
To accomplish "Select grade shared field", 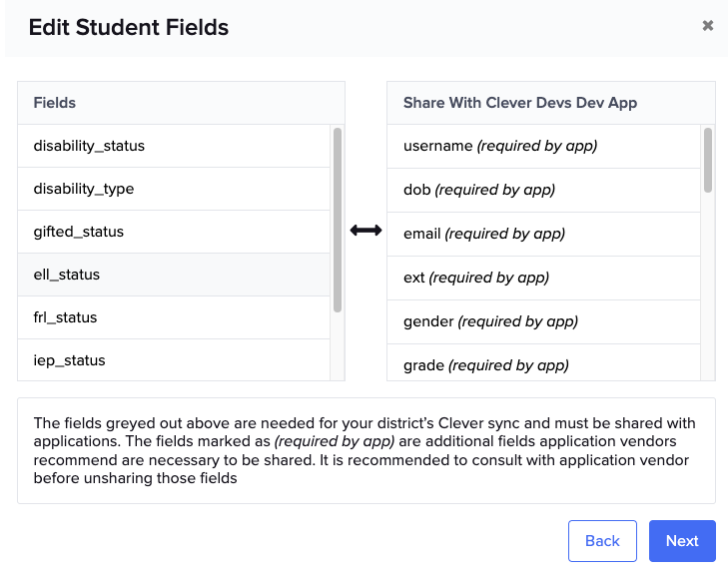I will 543,363.
